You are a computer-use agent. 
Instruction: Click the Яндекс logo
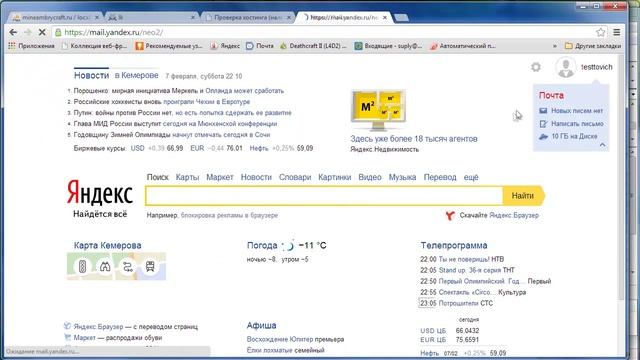(100, 193)
